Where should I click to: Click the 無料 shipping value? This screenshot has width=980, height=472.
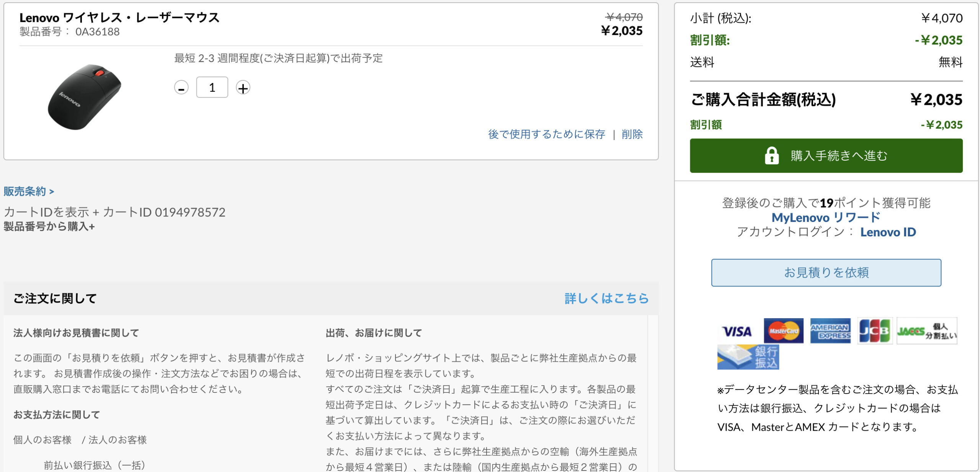(x=950, y=62)
